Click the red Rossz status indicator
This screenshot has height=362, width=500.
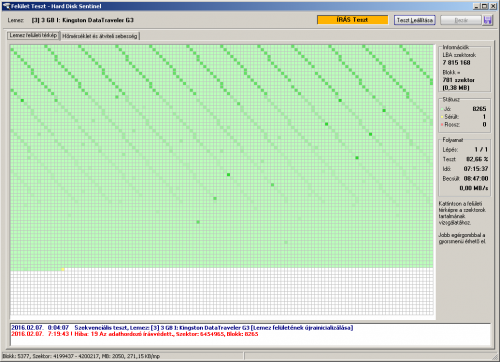[x=442, y=125]
